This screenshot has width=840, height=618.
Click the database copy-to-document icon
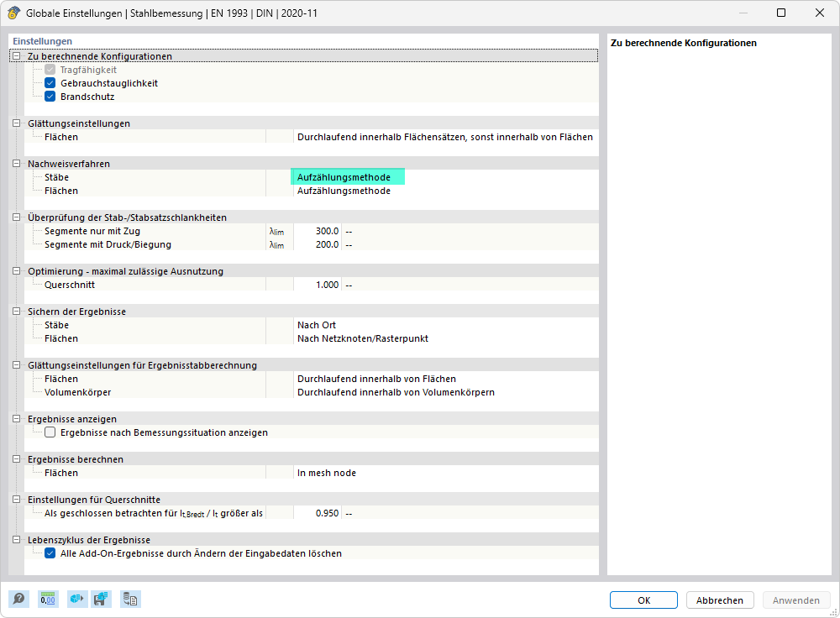tap(130, 599)
